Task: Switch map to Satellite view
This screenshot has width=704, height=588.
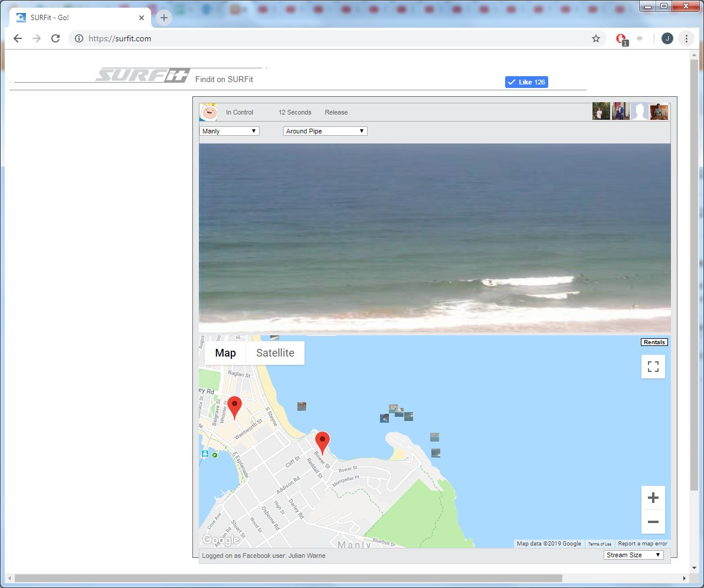Action: click(275, 353)
